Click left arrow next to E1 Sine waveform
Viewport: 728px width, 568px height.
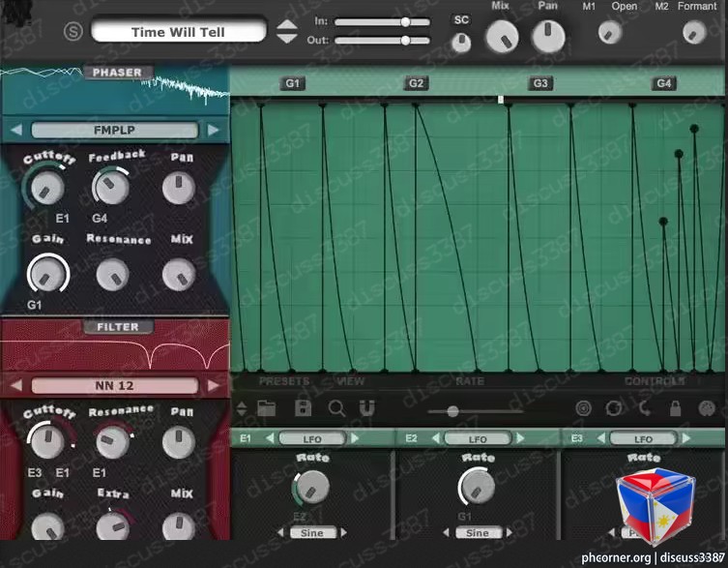tap(280, 532)
